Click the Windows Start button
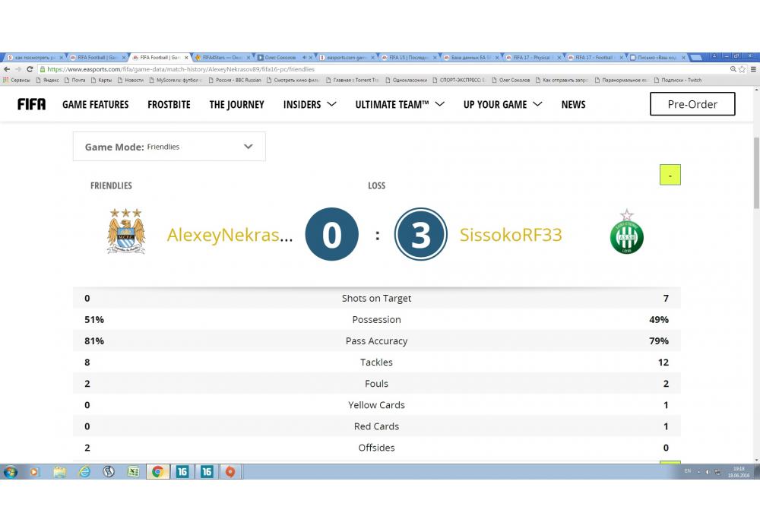The image size is (760, 532). (x=11, y=472)
